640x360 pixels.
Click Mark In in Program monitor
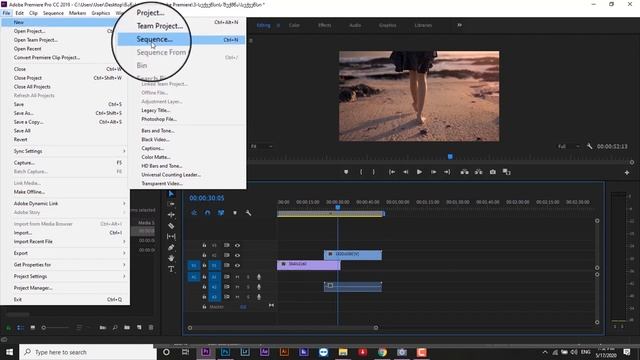pos(361,172)
